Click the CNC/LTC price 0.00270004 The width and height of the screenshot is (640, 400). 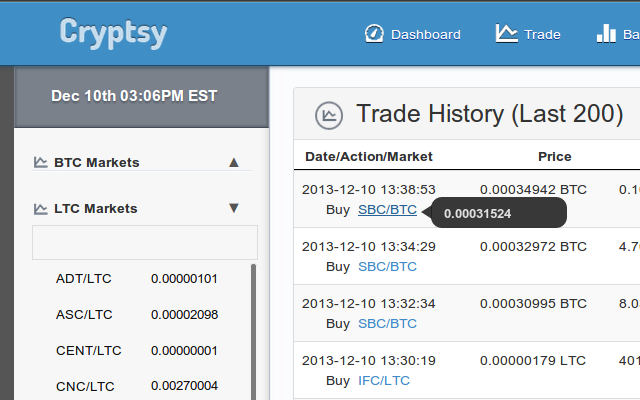184,386
